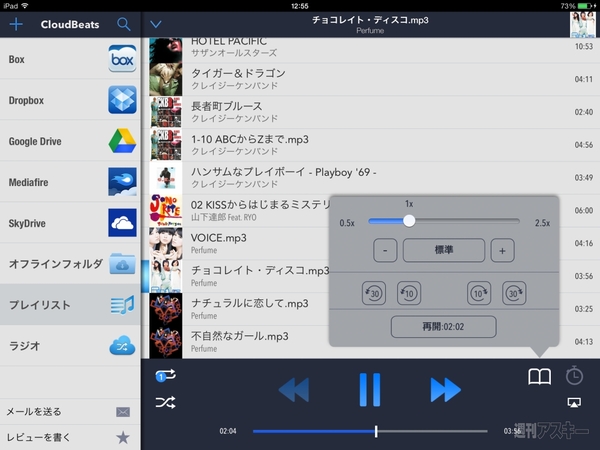Open Box cloud service
This screenshot has width=600, height=450.
tap(70, 59)
